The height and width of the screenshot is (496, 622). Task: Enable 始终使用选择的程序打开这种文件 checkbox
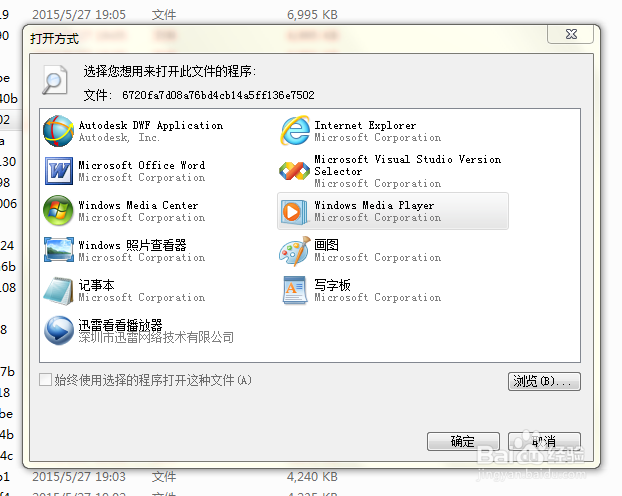click(x=46, y=379)
